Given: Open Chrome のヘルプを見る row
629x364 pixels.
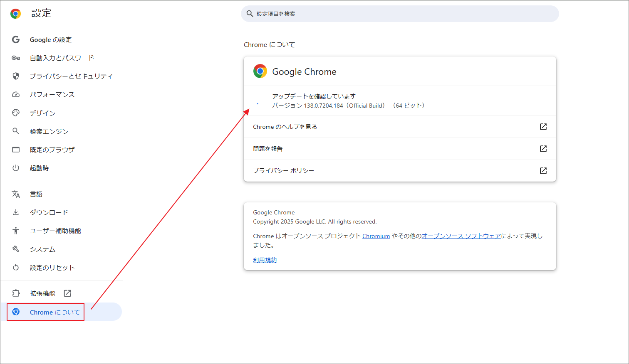Looking at the screenshot, I should pyautogui.click(x=400, y=127).
